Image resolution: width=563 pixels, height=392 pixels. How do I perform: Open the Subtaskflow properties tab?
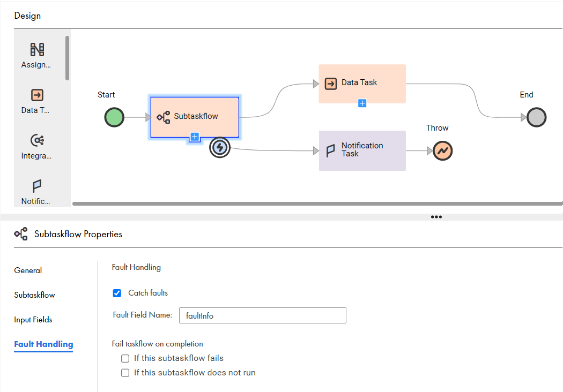[x=34, y=295]
